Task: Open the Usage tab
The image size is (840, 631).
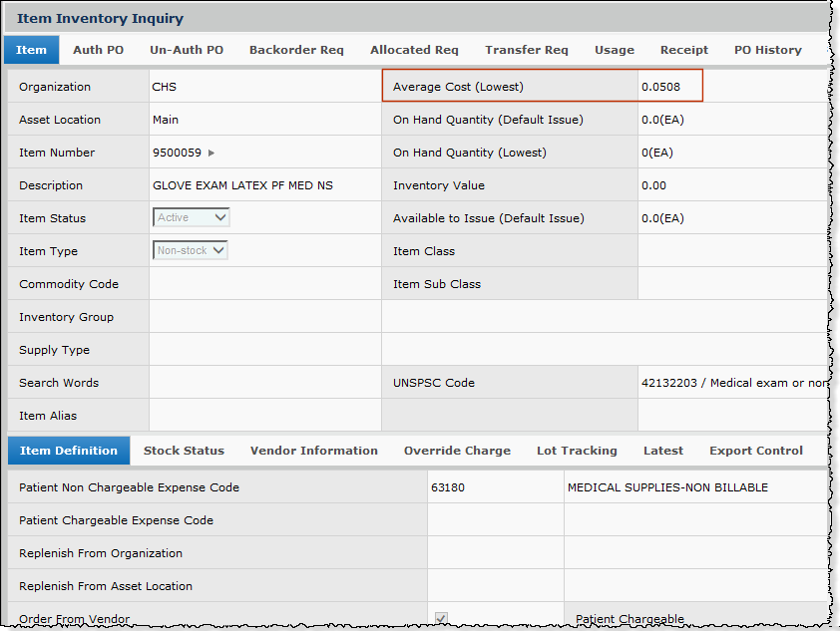Action: click(x=614, y=50)
